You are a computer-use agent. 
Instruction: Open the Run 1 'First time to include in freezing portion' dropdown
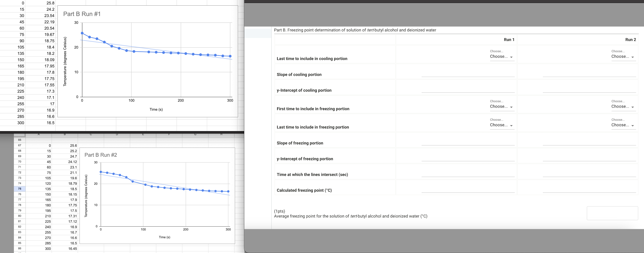tap(502, 106)
